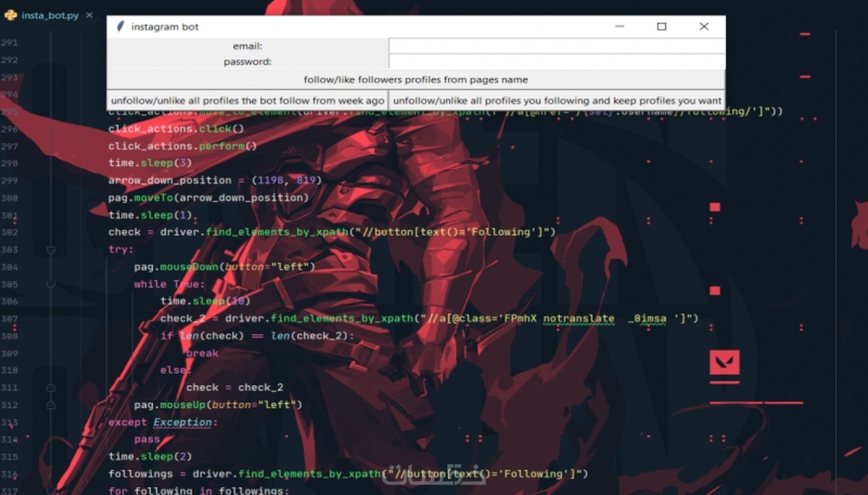868x495 pixels.
Task: Click 'unfollow/unlike all profiles the bot follow from week ago'
Action: point(248,101)
